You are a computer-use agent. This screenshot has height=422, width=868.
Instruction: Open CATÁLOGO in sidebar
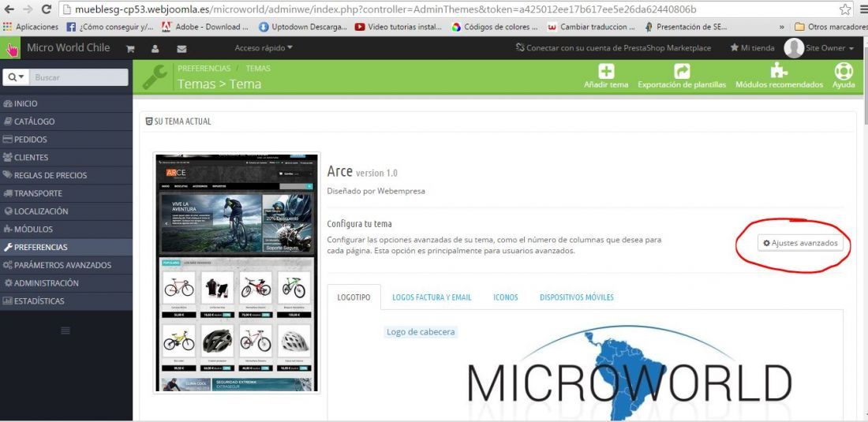(x=66, y=121)
